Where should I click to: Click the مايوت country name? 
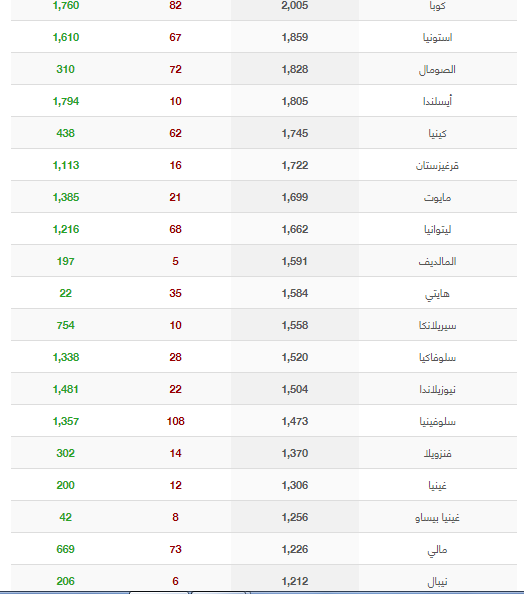[x=437, y=198]
